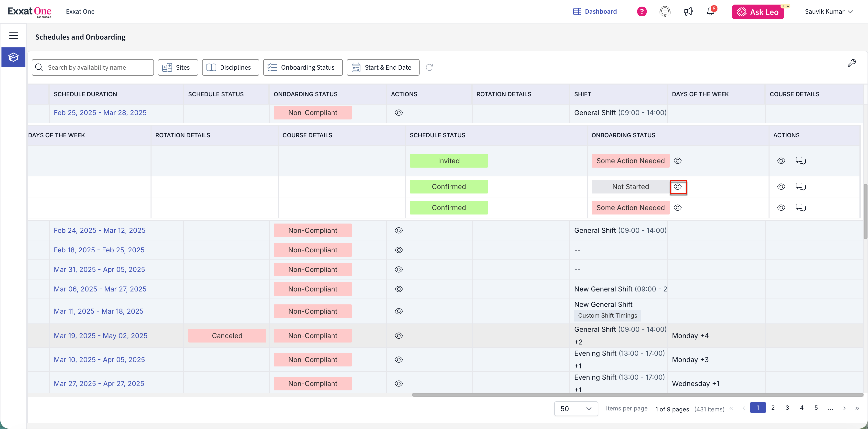The height and width of the screenshot is (429, 868).
Task: Open the hamburger navigation menu
Action: pyautogui.click(x=13, y=35)
